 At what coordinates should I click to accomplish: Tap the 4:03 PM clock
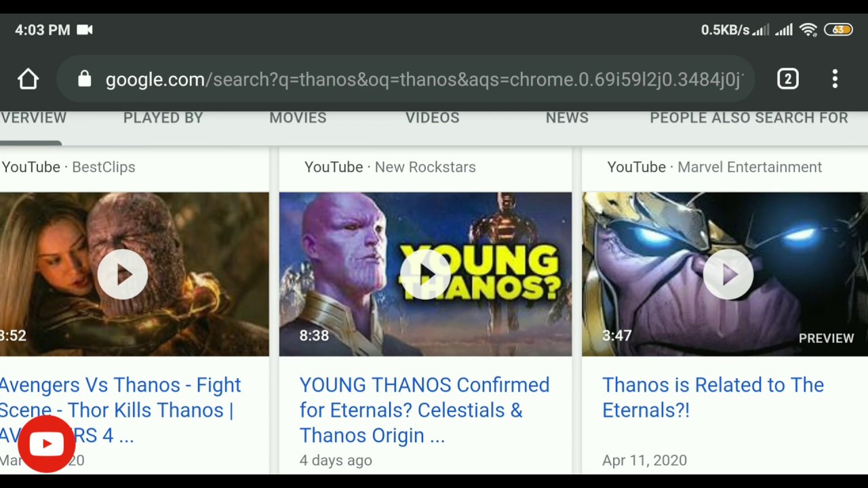(43, 30)
